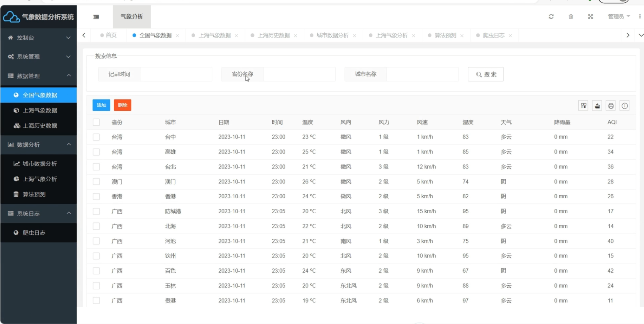Image resolution: width=644 pixels, height=324 pixels.
Task: Click the fullscreen icon in top bar
Action: point(590,16)
